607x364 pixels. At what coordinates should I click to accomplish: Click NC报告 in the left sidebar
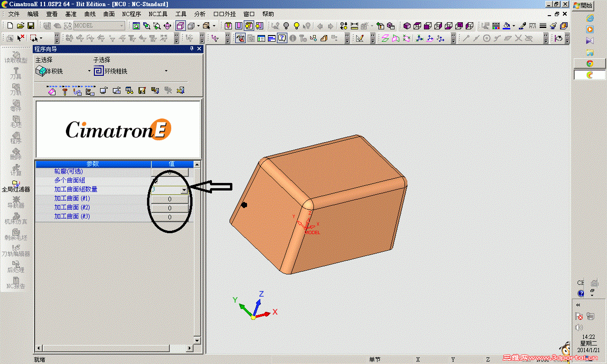(x=16, y=283)
